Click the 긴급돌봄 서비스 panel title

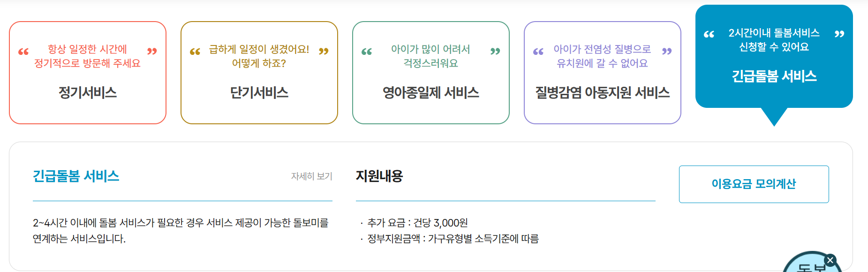click(x=76, y=175)
